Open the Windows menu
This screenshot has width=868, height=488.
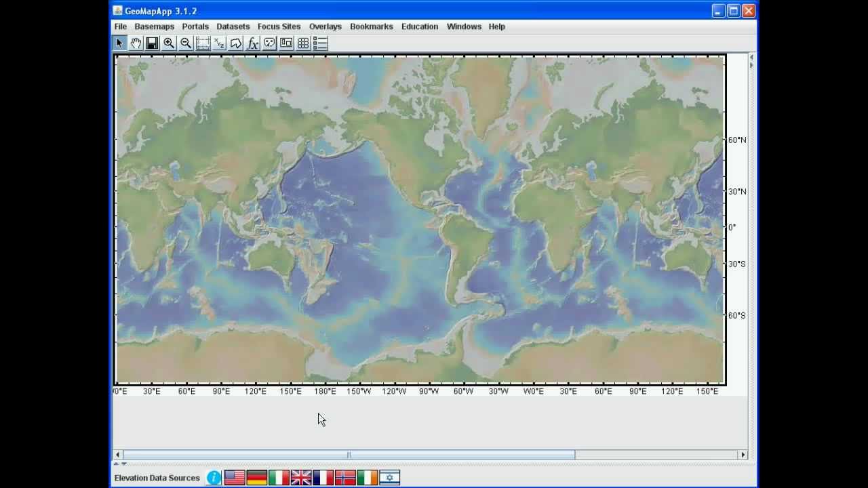[x=464, y=26]
